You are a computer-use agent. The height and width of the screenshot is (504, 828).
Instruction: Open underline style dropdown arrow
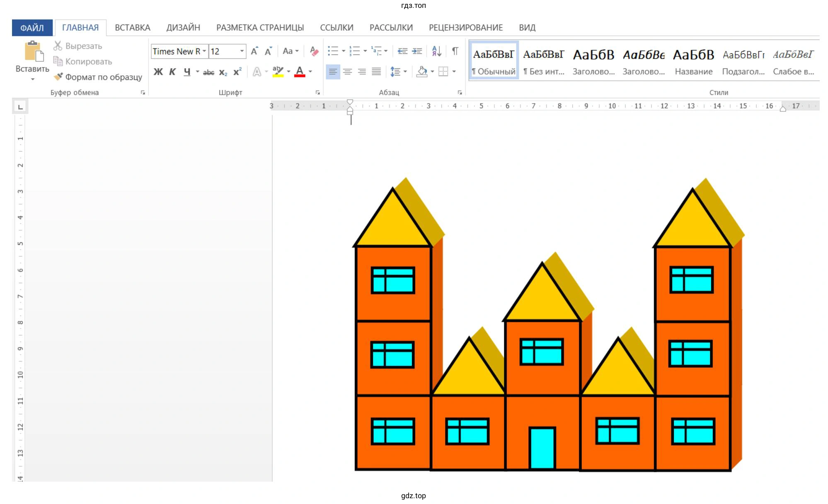[197, 72]
